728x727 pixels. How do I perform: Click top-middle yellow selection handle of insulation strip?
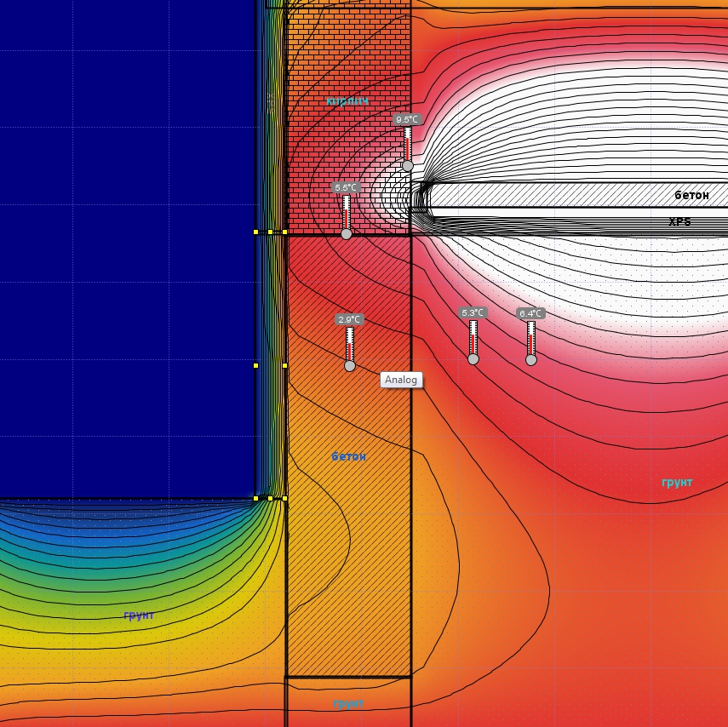[270, 232]
